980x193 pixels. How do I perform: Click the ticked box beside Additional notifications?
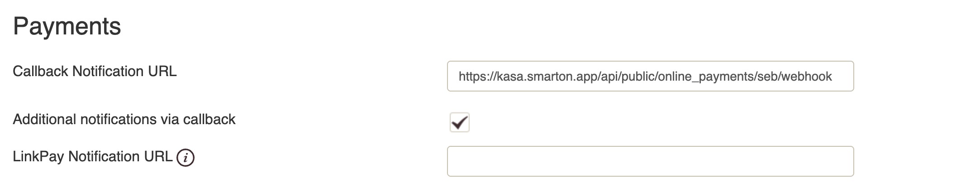[459, 122]
